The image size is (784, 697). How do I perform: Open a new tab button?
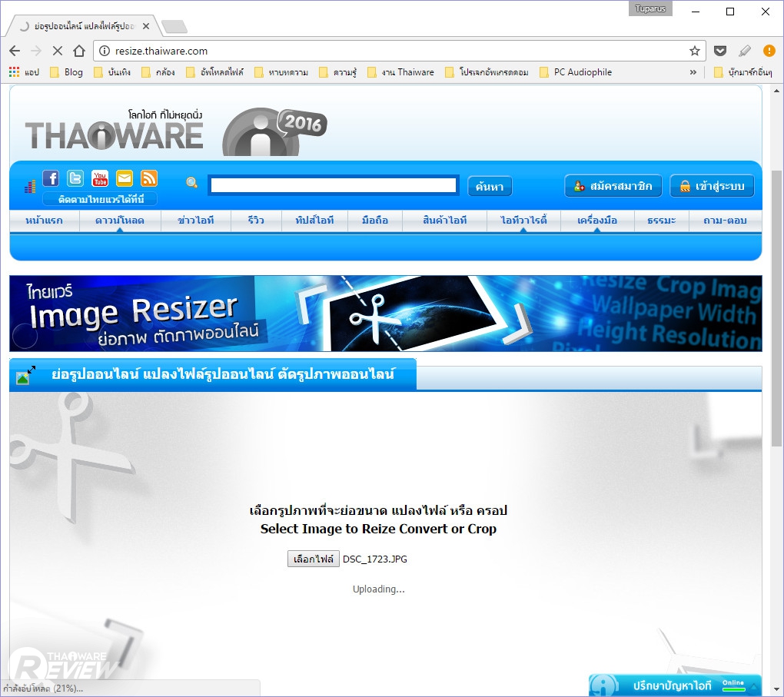coord(174,26)
